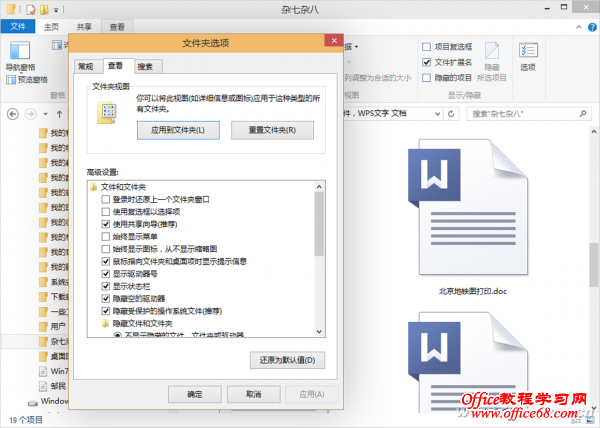Select 隐藏文件和文件夹 tree group
Viewport: 600px width, 428px height.
click(x=138, y=324)
